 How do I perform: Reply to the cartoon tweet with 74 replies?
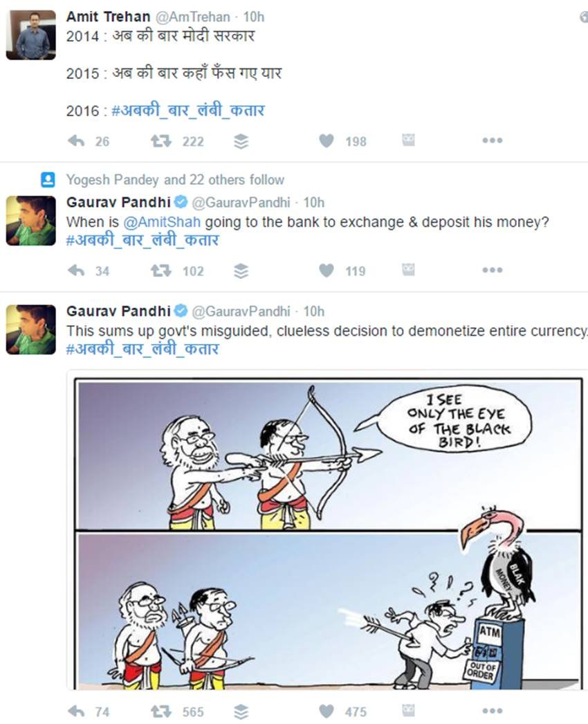click(x=76, y=712)
